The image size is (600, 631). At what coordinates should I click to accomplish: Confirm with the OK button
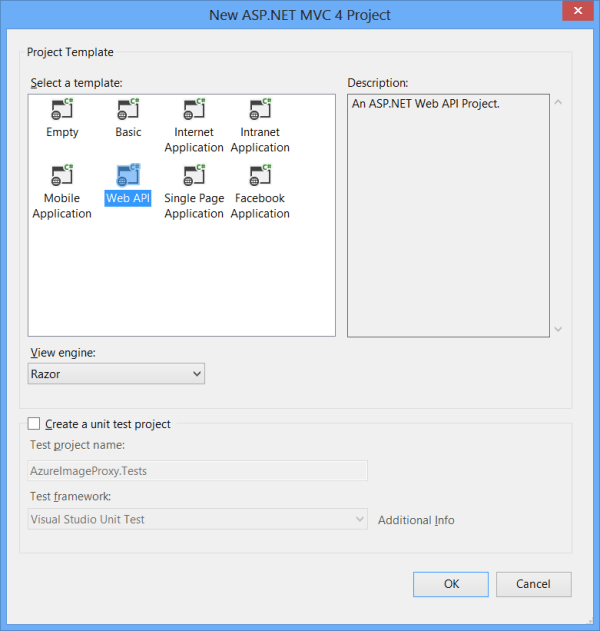point(451,584)
